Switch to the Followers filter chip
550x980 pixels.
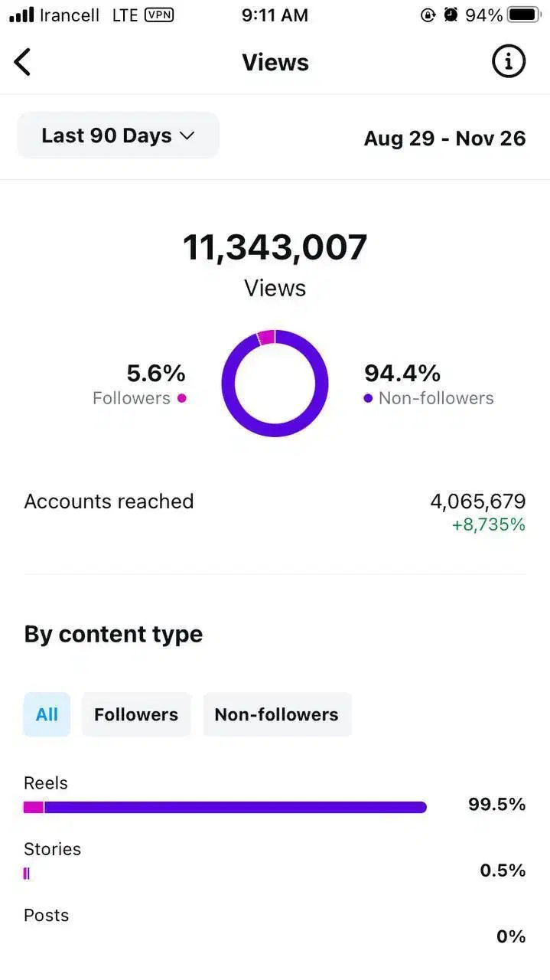pos(136,714)
